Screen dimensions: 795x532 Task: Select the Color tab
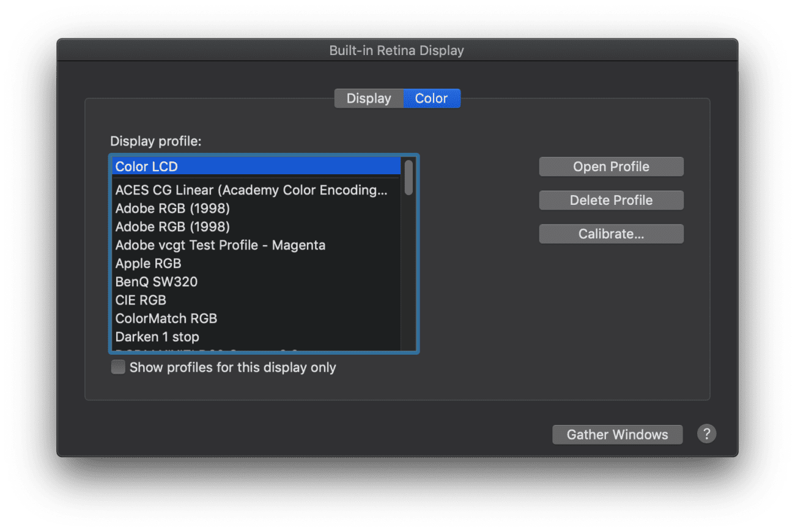431,98
